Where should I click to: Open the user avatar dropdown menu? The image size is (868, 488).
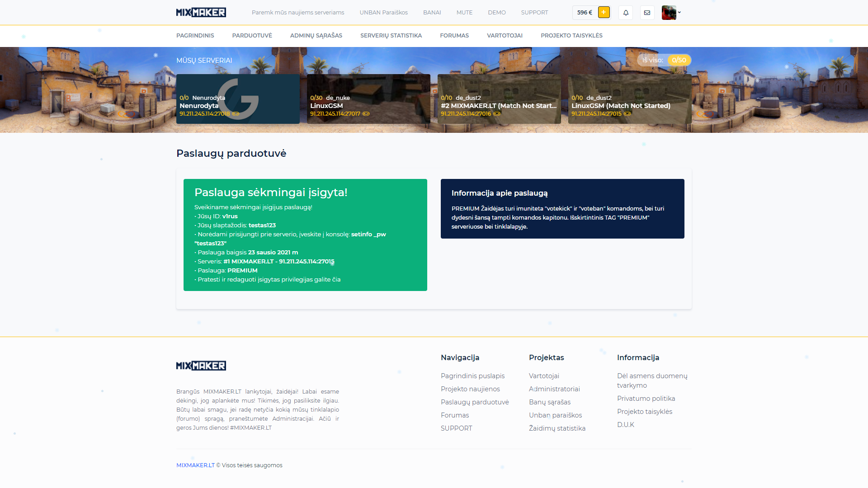pos(671,13)
